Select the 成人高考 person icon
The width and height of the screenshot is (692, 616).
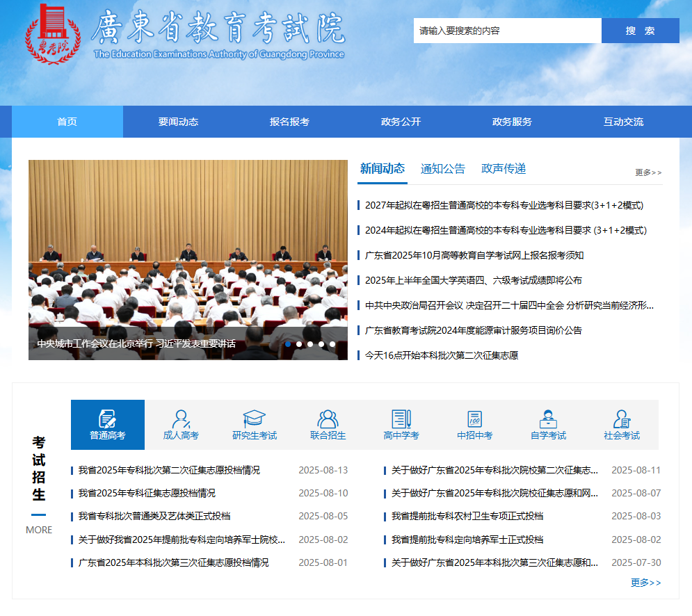pyautogui.click(x=181, y=419)
